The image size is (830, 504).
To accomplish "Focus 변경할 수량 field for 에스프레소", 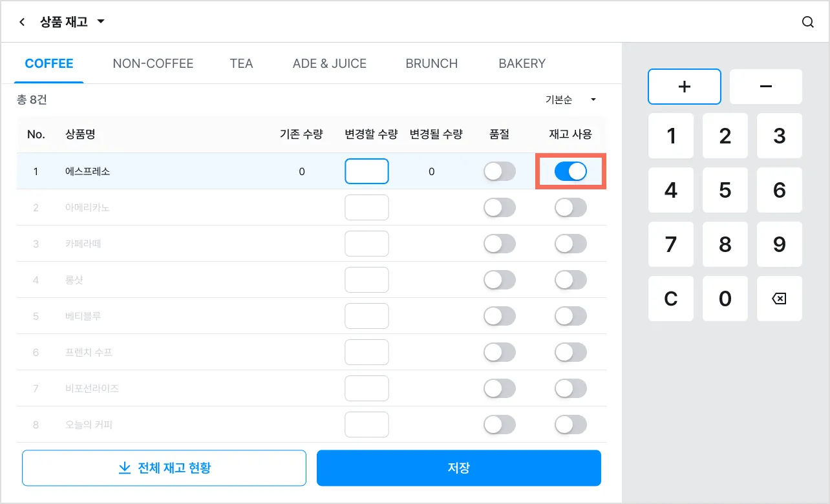I will 367,171.
